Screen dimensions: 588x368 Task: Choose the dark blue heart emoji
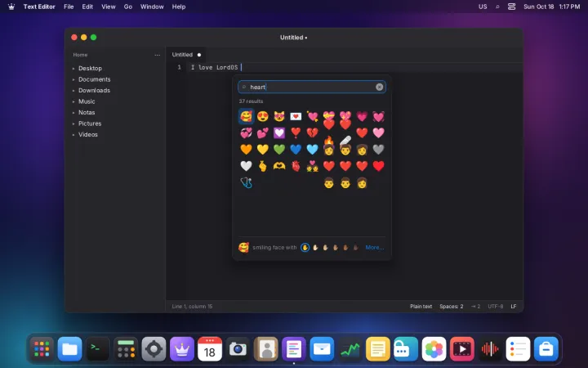pyautogui.click(x=296, y=150)
